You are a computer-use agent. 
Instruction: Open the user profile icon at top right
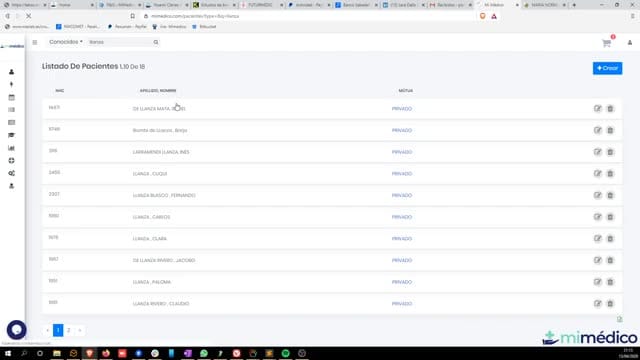(630, 42)
